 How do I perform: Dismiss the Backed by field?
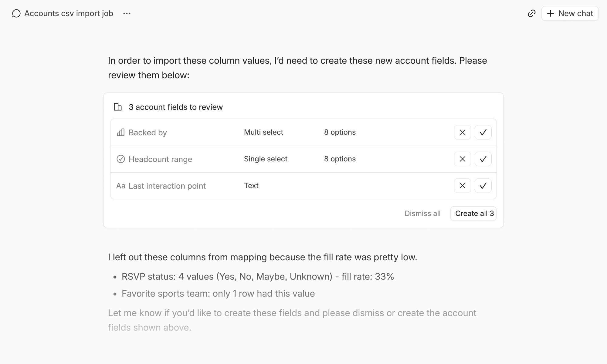pos(462,132)
